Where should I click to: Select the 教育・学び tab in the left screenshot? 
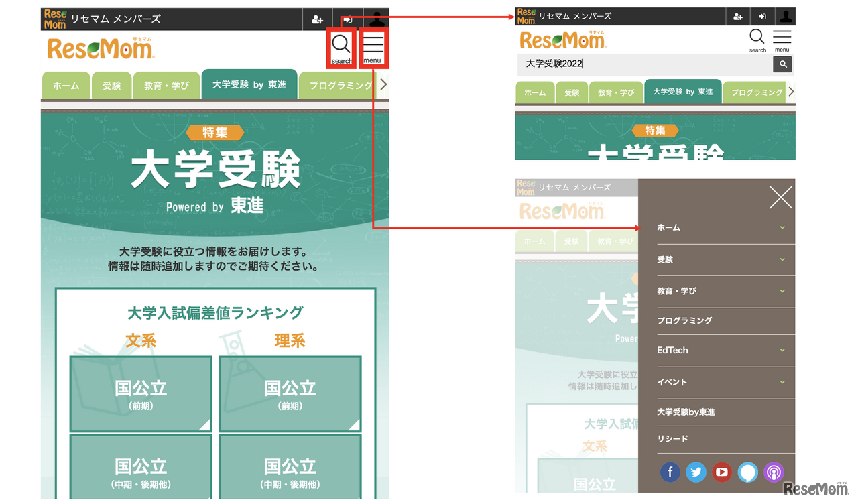[x=166, y=86]
